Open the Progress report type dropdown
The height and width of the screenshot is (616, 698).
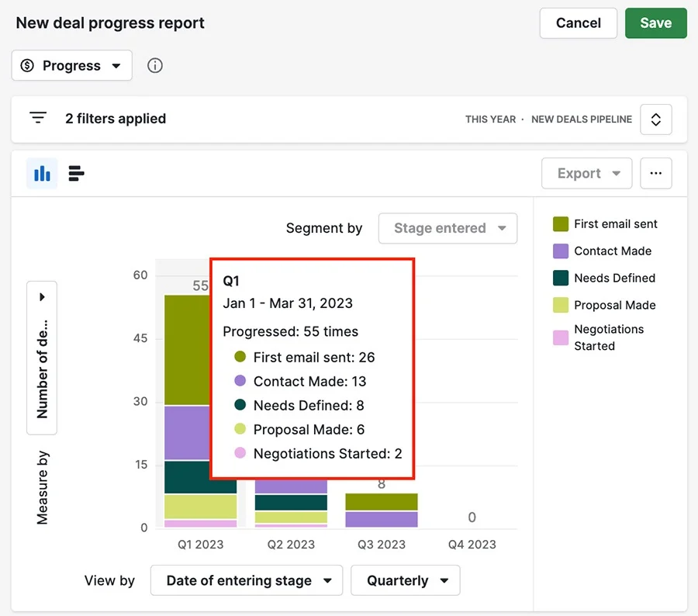(71, 65)
